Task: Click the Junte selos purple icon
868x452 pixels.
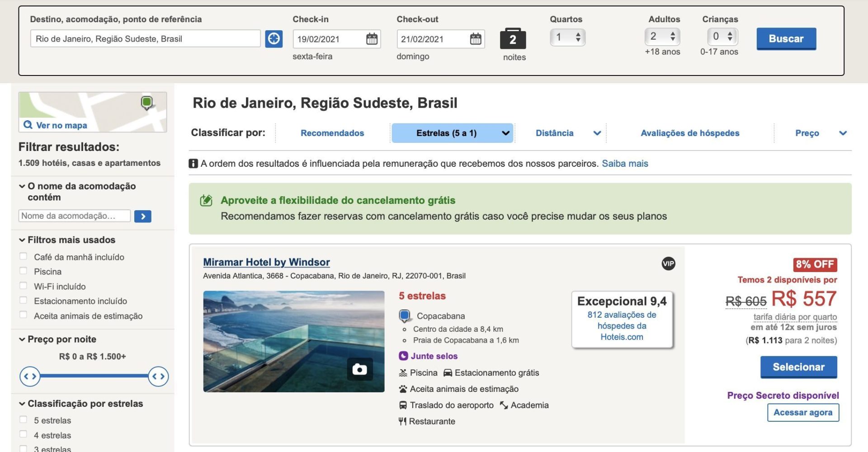Action: click(403, 356)
